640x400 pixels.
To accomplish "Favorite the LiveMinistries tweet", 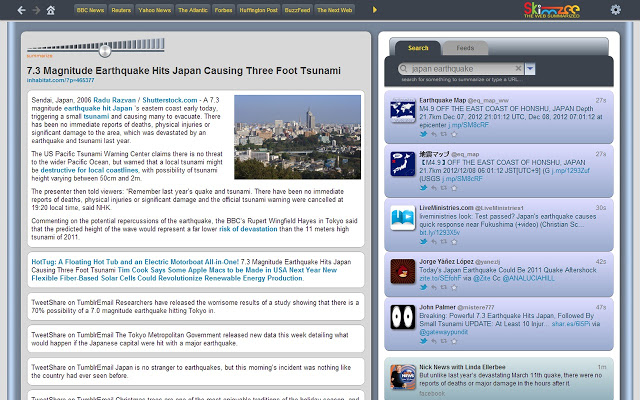I will tap(454, 242).
